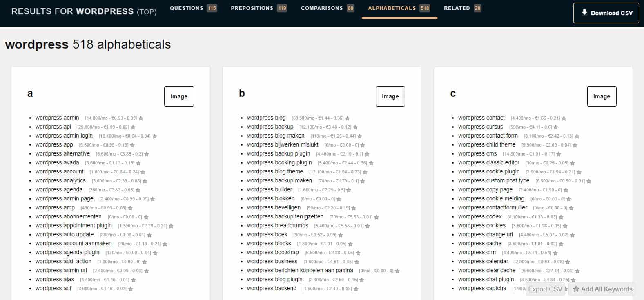Screen dimensions: 644x300
Task: Open the 'wordpress admin url' keyword link
Action: 61,270
